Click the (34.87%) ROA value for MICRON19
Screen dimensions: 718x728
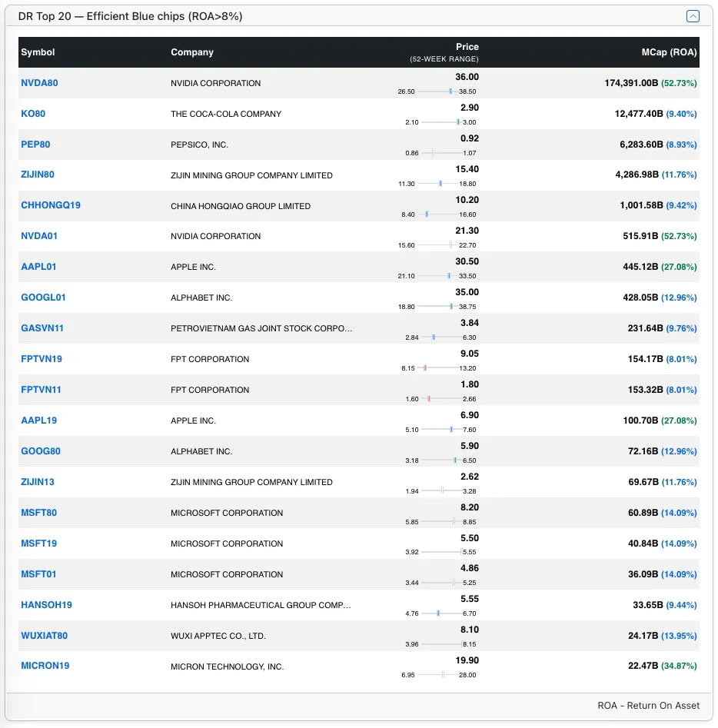point(679,666)
